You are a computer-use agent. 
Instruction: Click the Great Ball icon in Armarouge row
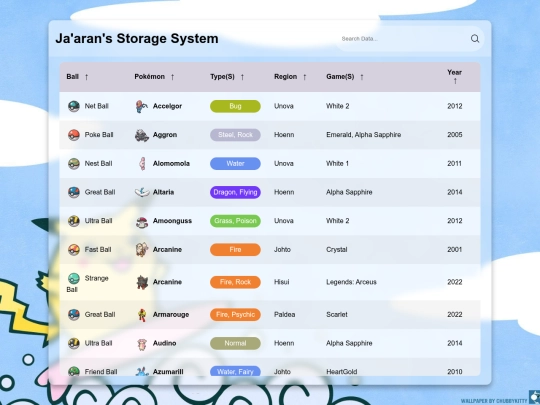74,314
